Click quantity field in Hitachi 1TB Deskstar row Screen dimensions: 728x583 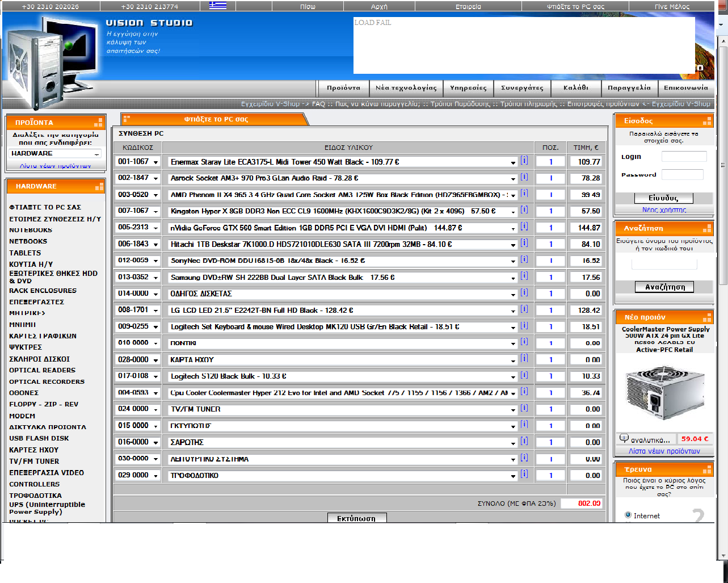click(x=550, y=245)
